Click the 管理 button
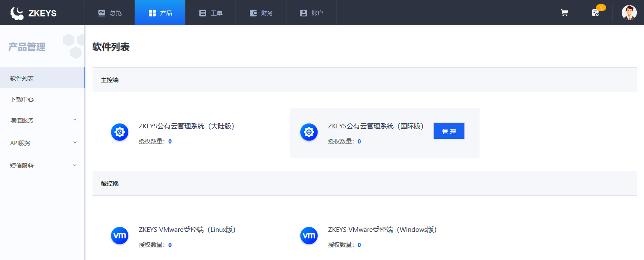Viewport: 644px width, 260px height. [x=449, y=131]
